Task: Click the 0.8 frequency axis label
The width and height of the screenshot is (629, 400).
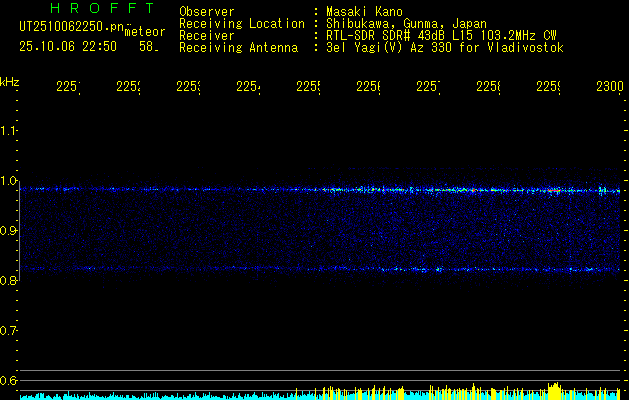Action: 8,281
